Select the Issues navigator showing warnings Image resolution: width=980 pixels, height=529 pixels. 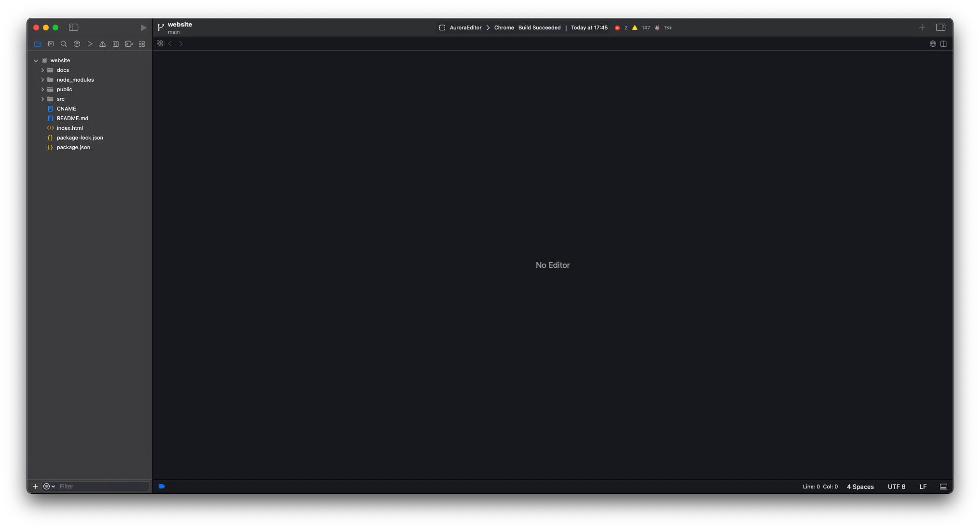click(102, 44)
